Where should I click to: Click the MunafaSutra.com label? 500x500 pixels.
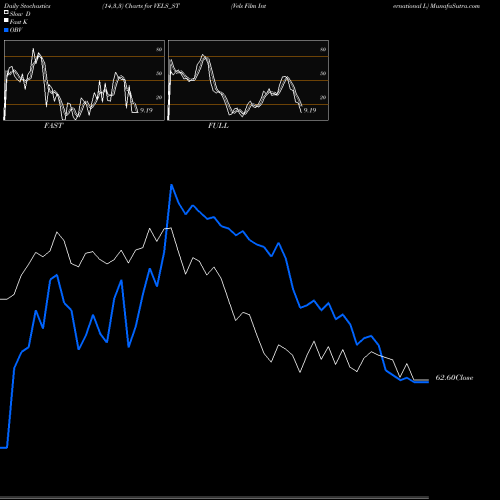[455, 6]
